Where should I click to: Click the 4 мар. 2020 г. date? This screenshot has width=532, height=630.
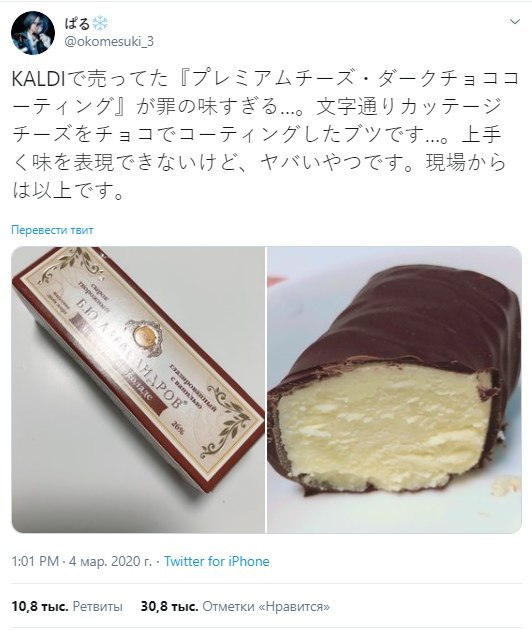110,561
